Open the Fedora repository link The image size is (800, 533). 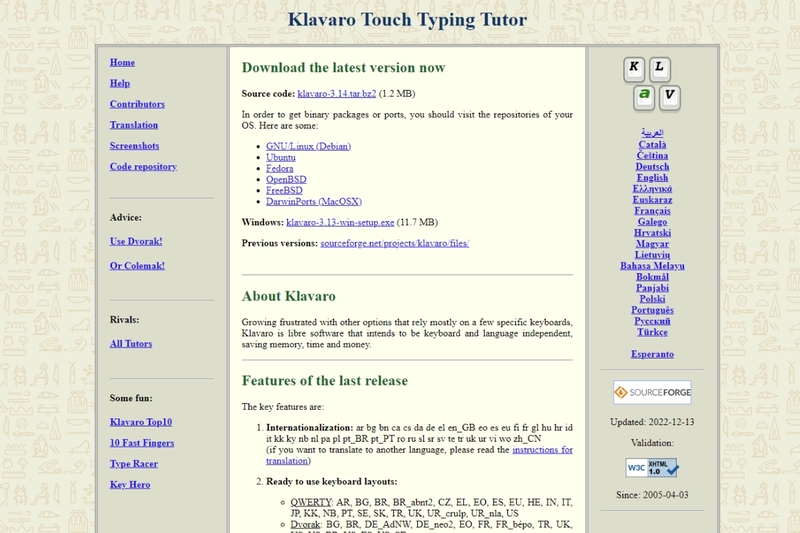[x=280, y=168]
